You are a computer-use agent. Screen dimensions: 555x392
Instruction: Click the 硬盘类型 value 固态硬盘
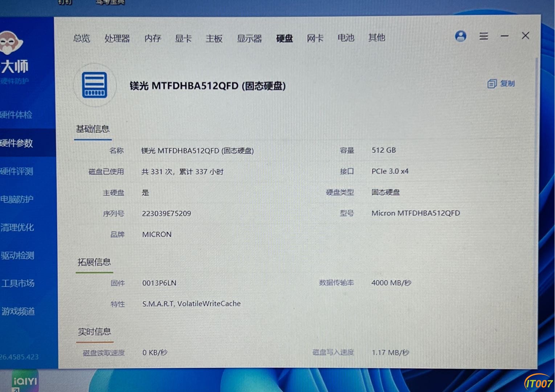(x=385, y=192)
